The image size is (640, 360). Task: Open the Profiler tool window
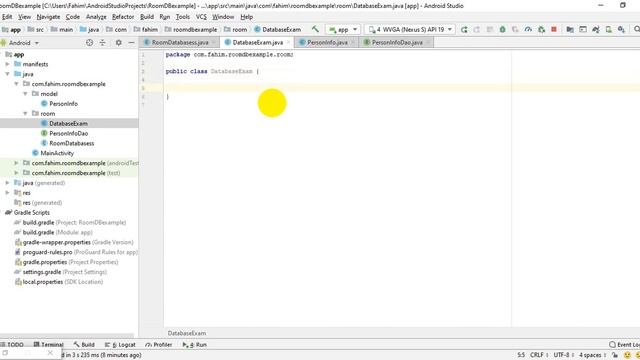click(x=159, y=344)
